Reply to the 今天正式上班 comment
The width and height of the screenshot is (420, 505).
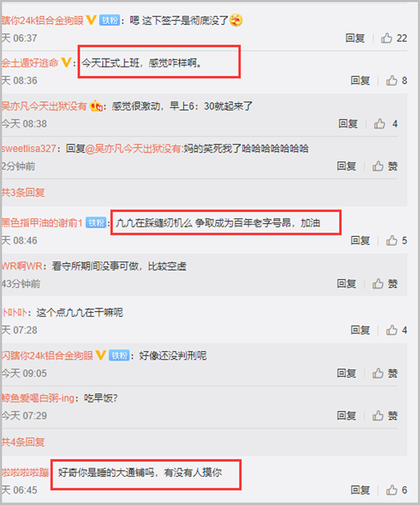[x=360, y=80]
